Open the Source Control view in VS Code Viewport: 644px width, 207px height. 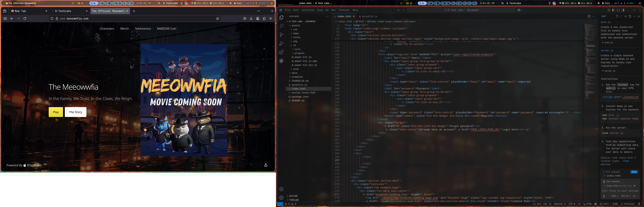click(x=281, y=35)
